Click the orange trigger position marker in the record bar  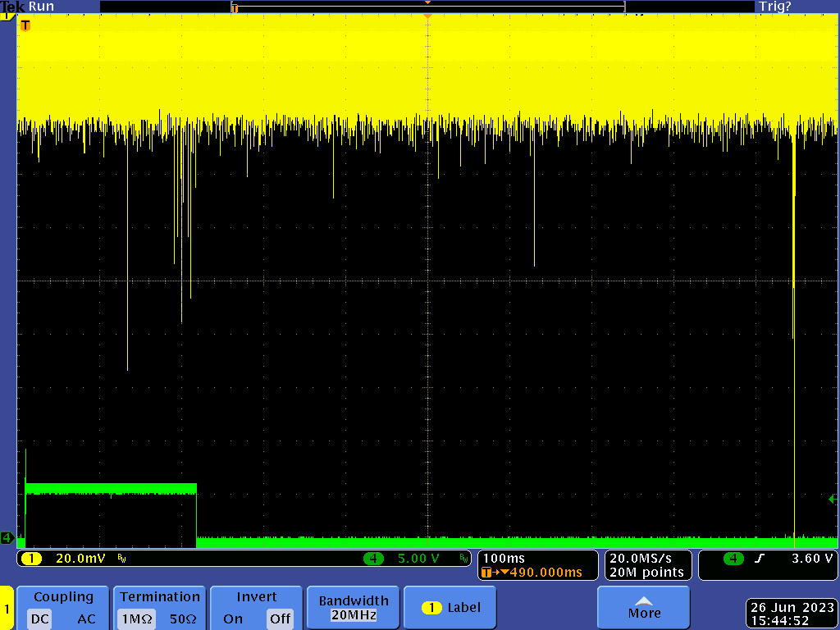235,8
